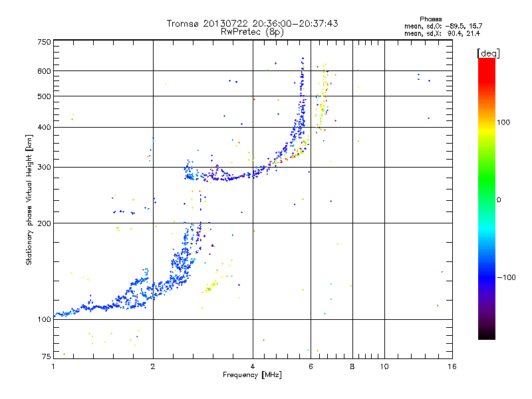The image size is (532, 399).
Task: Click the subtitle 'RwPretec (8p)'
Action: pos(252,32)
